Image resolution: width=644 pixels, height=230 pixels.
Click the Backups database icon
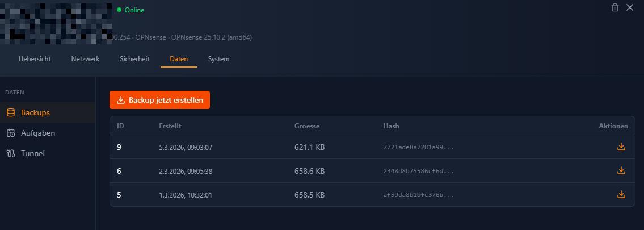11,112
